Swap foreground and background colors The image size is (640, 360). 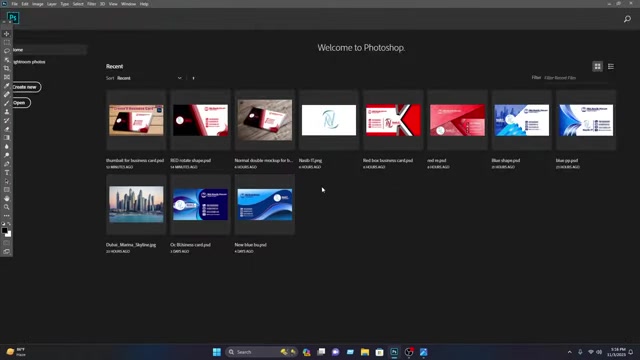(x=9, y=224)
